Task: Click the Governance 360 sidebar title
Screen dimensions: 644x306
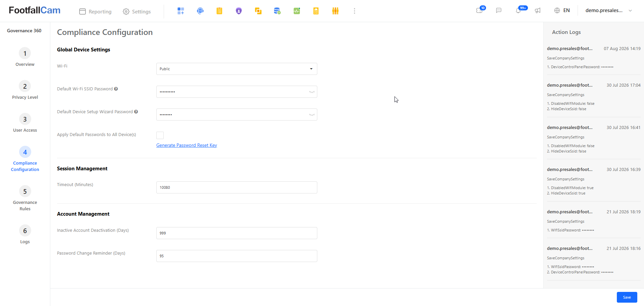Action: coord(24,31)
